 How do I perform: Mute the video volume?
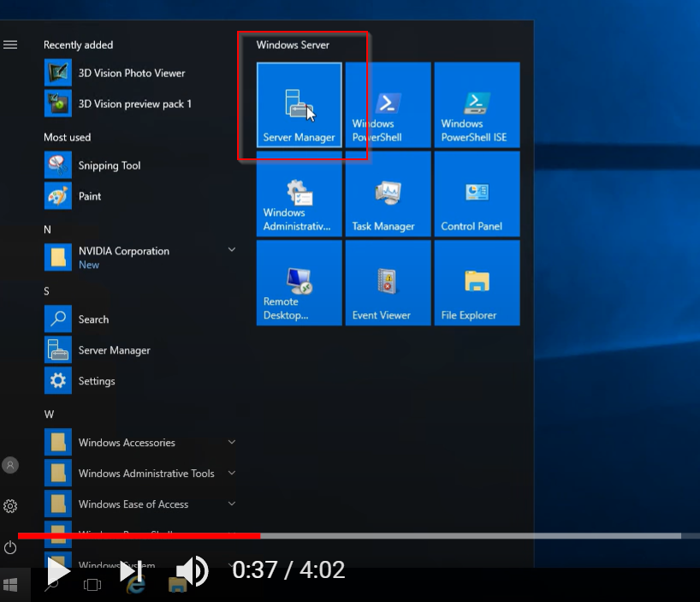(192, 570)
